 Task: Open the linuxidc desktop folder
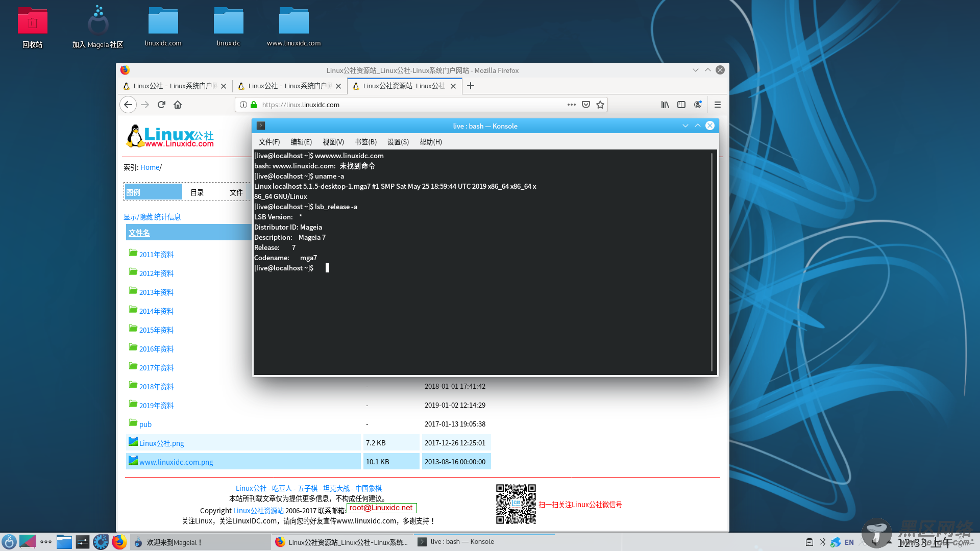228,27
